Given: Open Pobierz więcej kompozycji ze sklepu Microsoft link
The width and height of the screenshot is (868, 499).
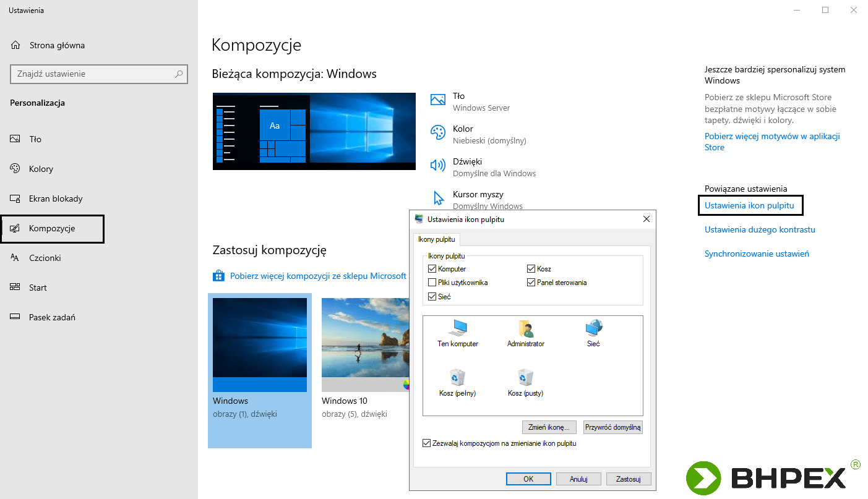Looking at the screenshot, I should click(318, 276).
